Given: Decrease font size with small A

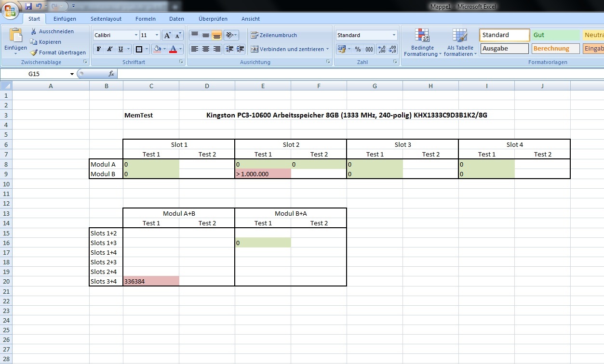Looking at the screenshot, I should pyautogui.click(x=178, y=35).
